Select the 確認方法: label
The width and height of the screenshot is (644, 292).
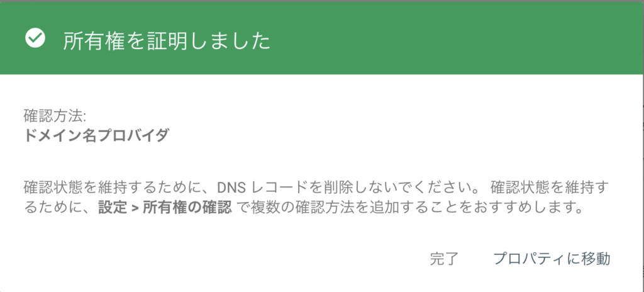[55, 116]
